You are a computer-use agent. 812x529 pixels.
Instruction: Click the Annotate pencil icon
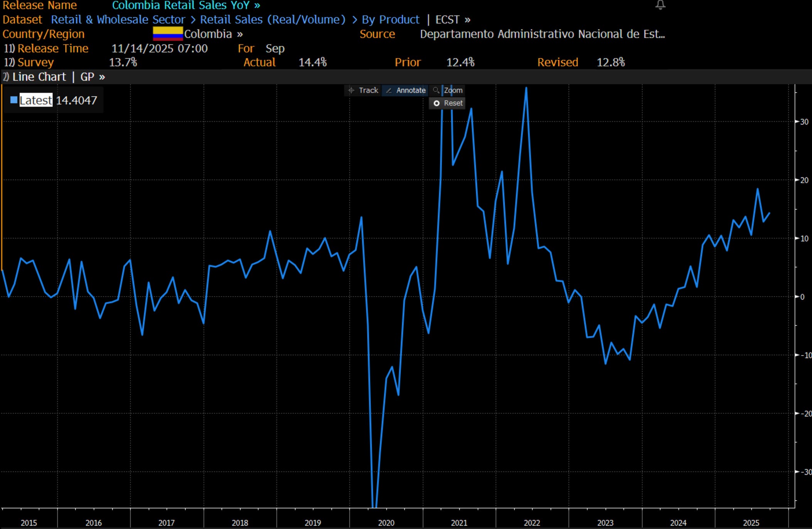point(389,91)
